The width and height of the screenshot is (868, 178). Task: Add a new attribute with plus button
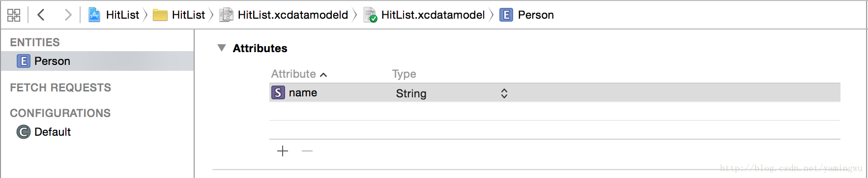coord(283,151)
